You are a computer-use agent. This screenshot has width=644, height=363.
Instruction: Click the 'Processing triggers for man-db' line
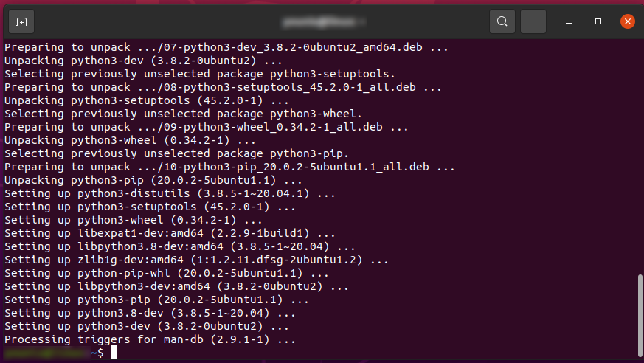pos(150,339)
